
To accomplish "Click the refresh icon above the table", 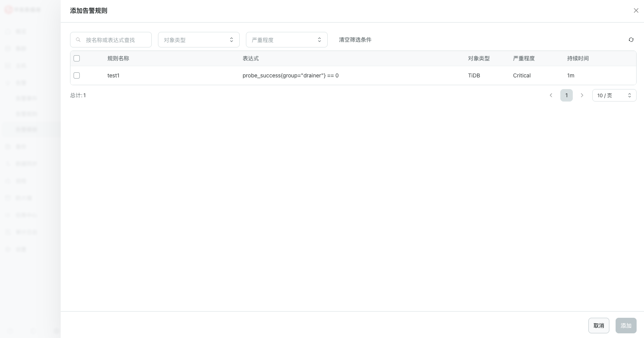I will [631, 40].
